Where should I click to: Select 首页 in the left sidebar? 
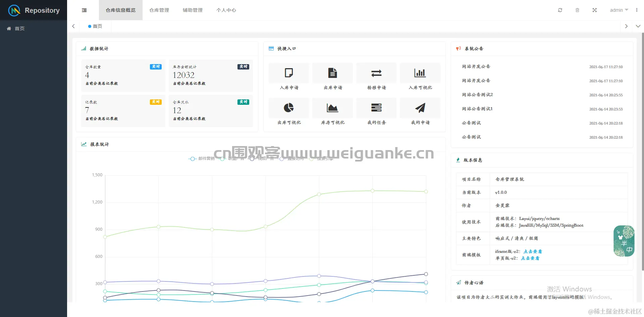click(x=34, y=29)
